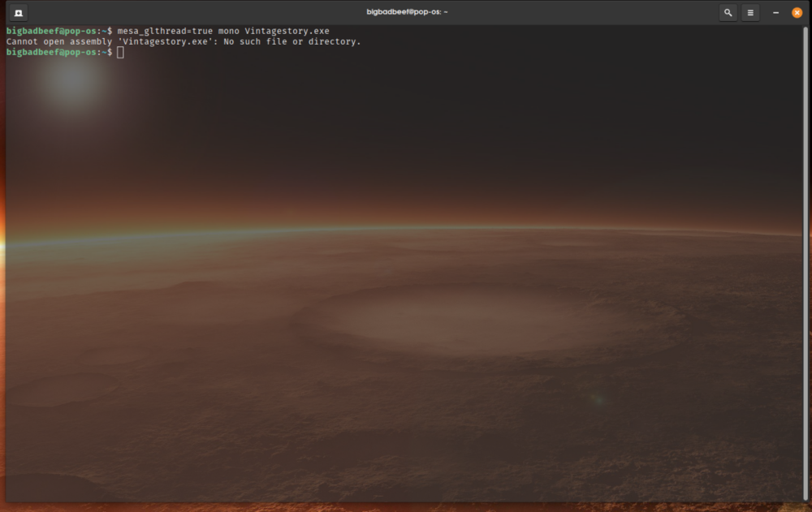Select the new-tab laptop icon top left
The image size is (812, 512).
(16, 12)
